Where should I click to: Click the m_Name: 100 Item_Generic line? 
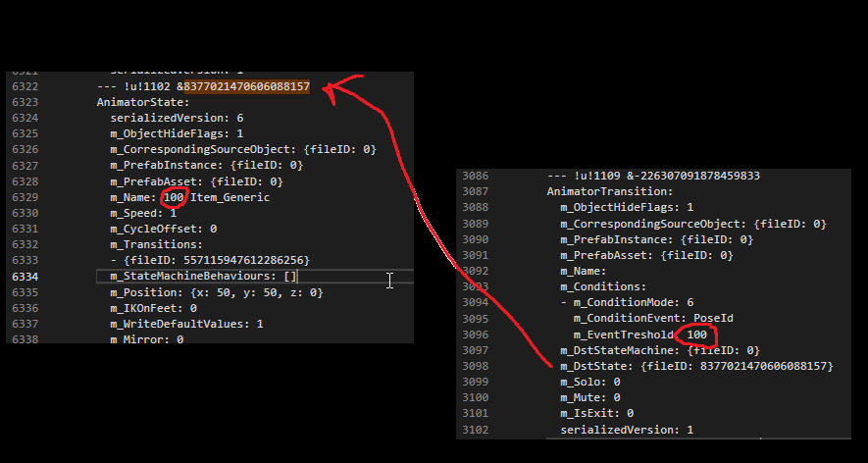[190, 197]
